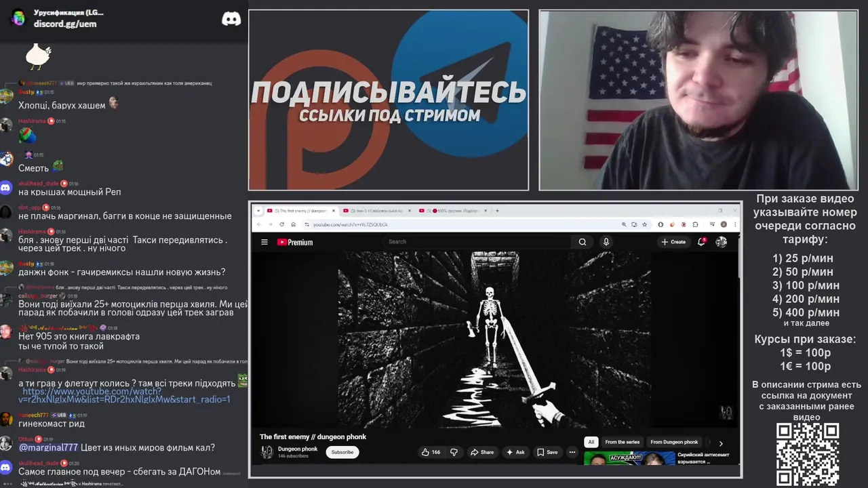This screenshot has width=868, height=488.
Task: Like the video with 166 likes
Action: coord(431,452)
